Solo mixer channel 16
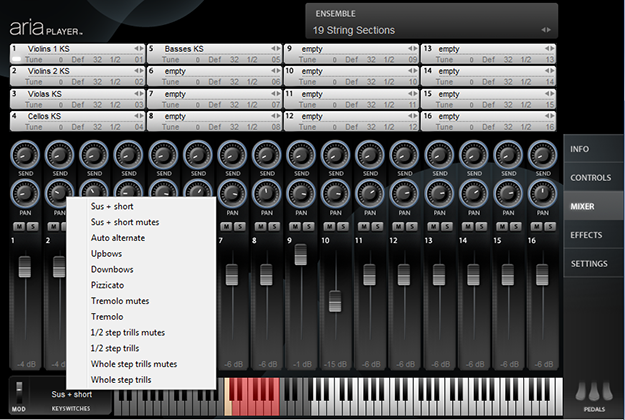The width and height of the screenshot is (625, 420). [x=550, y=227]
